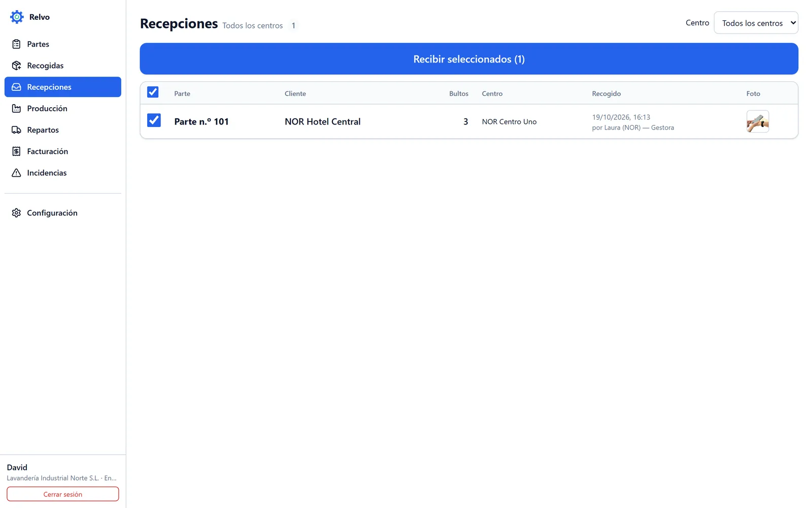Click the Producción factory icon
Screen dimensions: 812x508
click(x=16, y=108)
